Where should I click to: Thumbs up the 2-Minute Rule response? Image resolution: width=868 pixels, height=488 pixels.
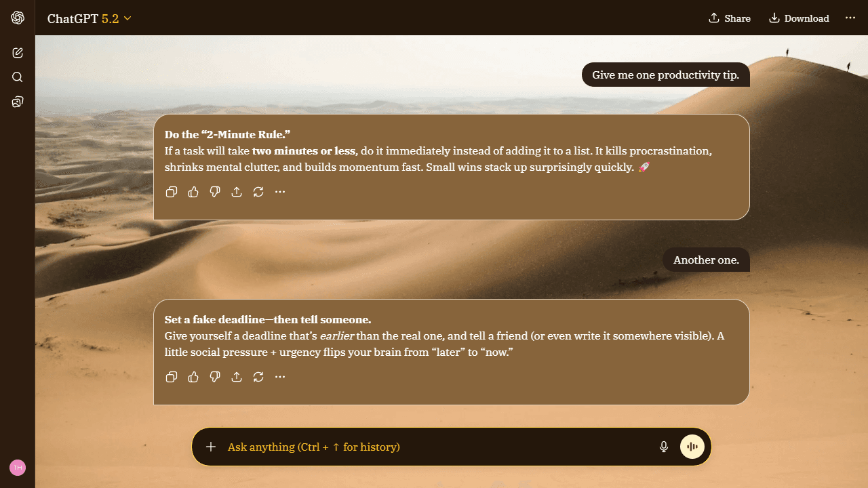[193, 192]
